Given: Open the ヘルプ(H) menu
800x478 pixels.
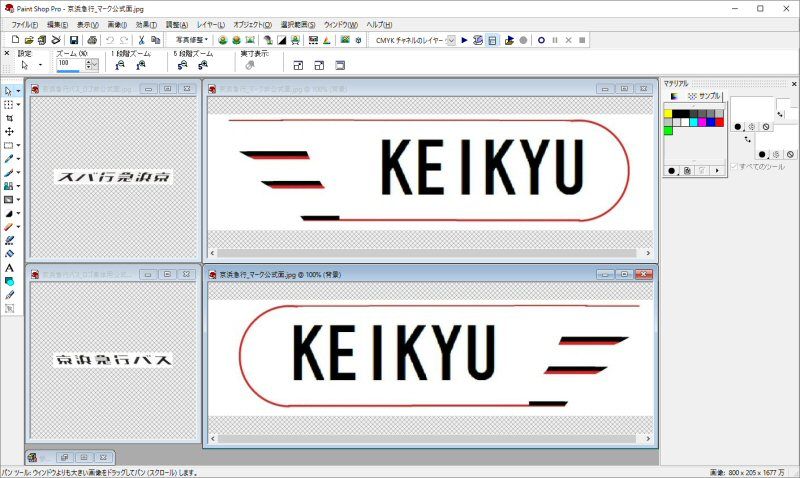Looking at the screenshot, I should coord(379,24).
